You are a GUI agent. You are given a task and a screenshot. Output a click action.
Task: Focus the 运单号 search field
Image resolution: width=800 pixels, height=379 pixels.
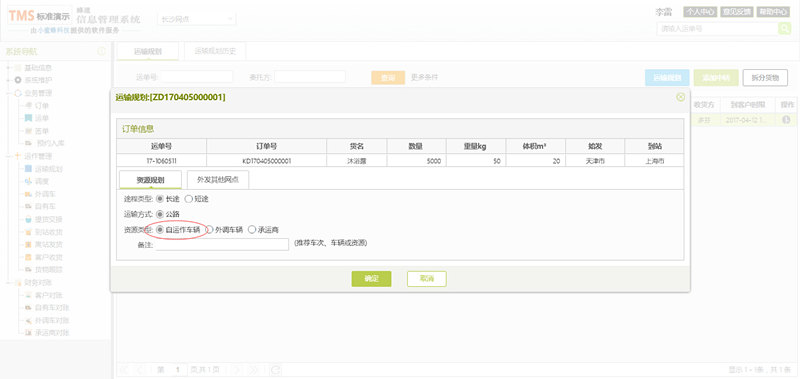(x=196, y=77)
